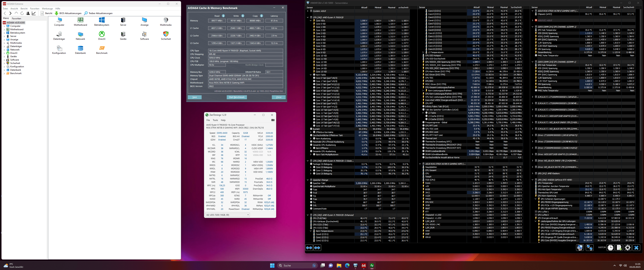The image size is (644, 270).
Task: Click HWiNFO expand columns arrows icon
Action: 309,248
